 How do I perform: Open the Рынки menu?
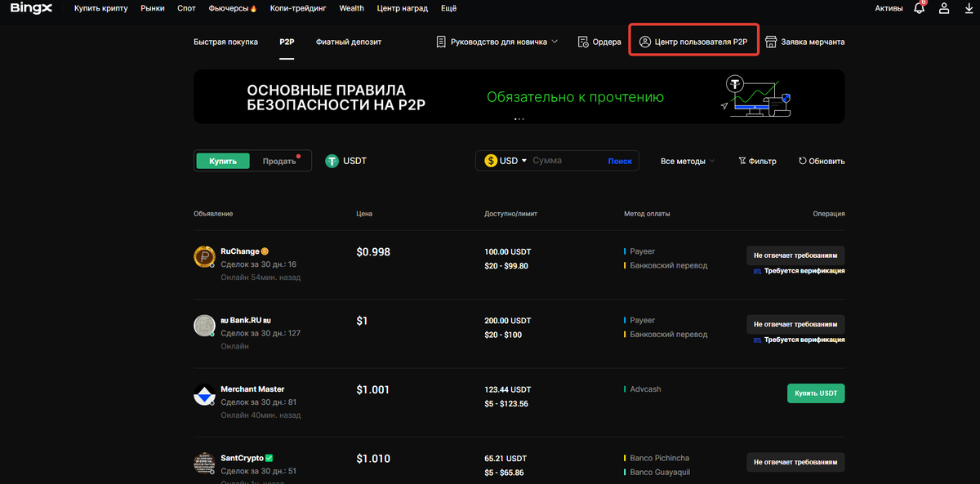[x=152, y=8]
